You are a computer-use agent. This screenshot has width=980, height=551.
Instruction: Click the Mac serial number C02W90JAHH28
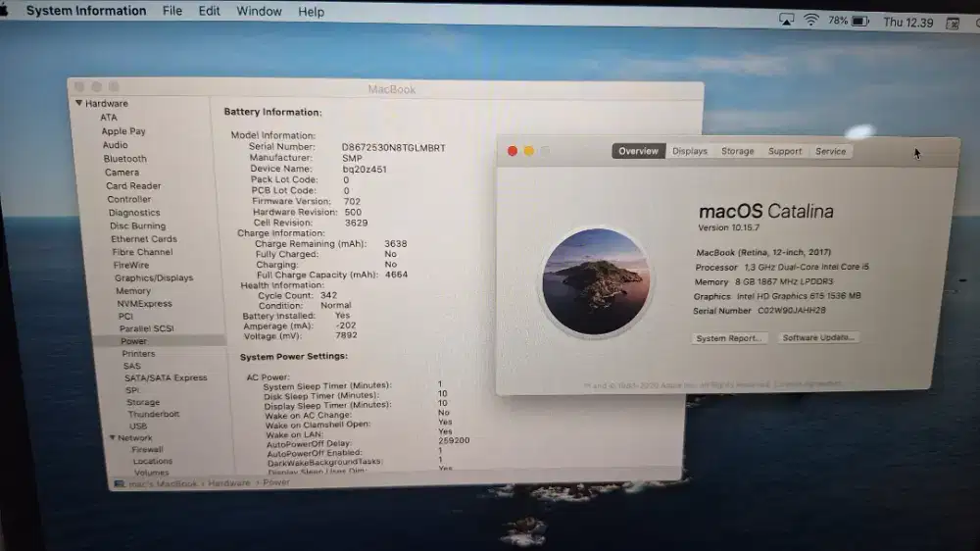tap(791, 310)
